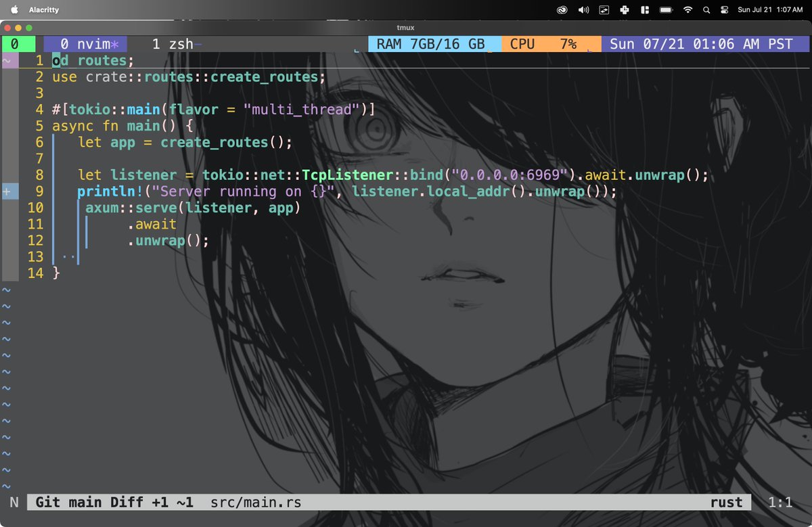The height and width of the screenshot is (527, 812).
Task: Click the plus-shaped menu bar icon
Action: click(x=624, y=10)
